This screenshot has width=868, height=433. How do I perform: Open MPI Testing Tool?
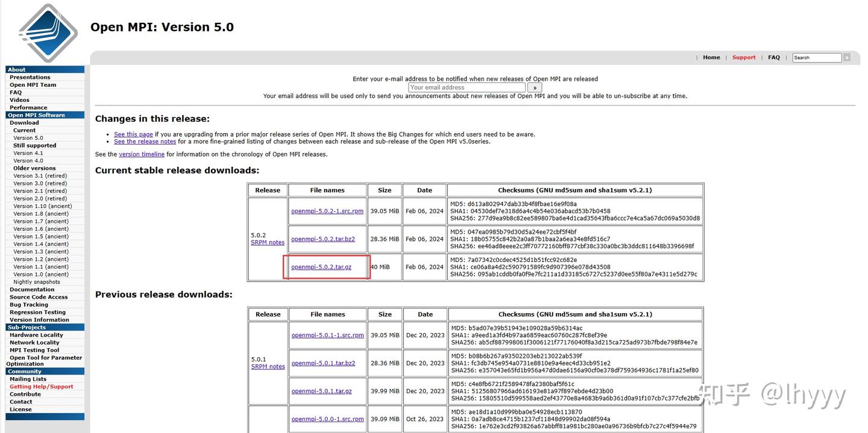tap(34, 350)
